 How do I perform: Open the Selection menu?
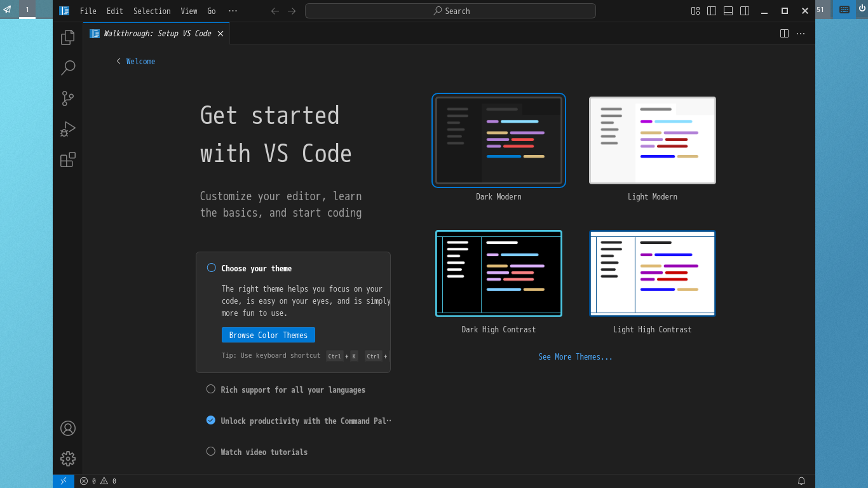tap(152, 11)
